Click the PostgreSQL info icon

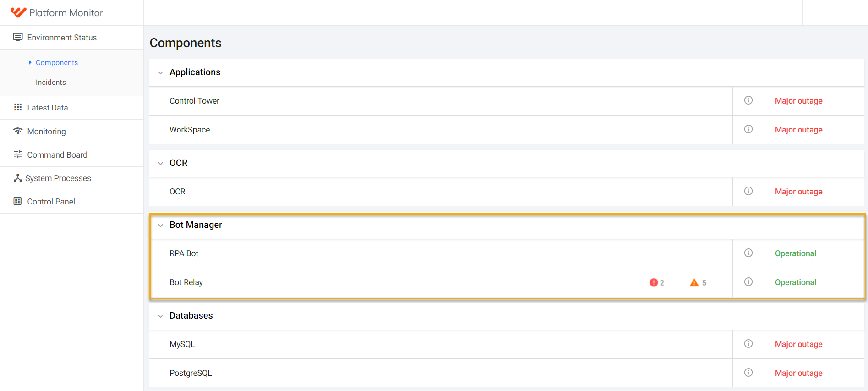pyautogui.click(x=748, y=373)
